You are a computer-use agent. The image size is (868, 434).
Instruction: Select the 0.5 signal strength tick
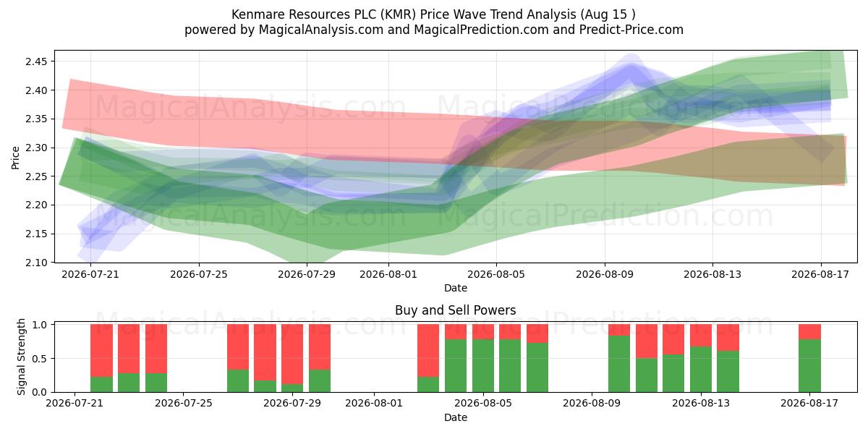coord(41,359)
